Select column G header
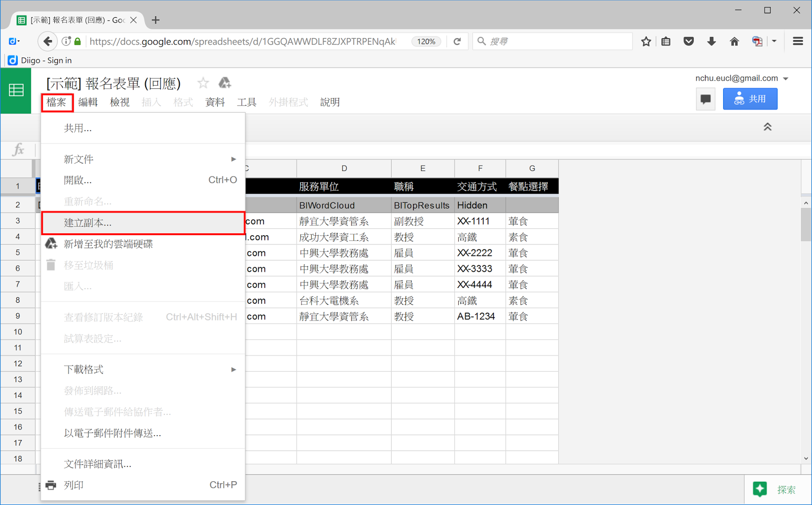 pyautogui.click(x=532, y=168)
